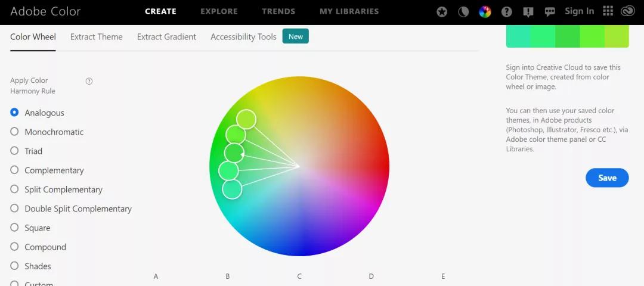
Task: Click the topmost yellow-green wheel handle
Action: coord(246,119)
